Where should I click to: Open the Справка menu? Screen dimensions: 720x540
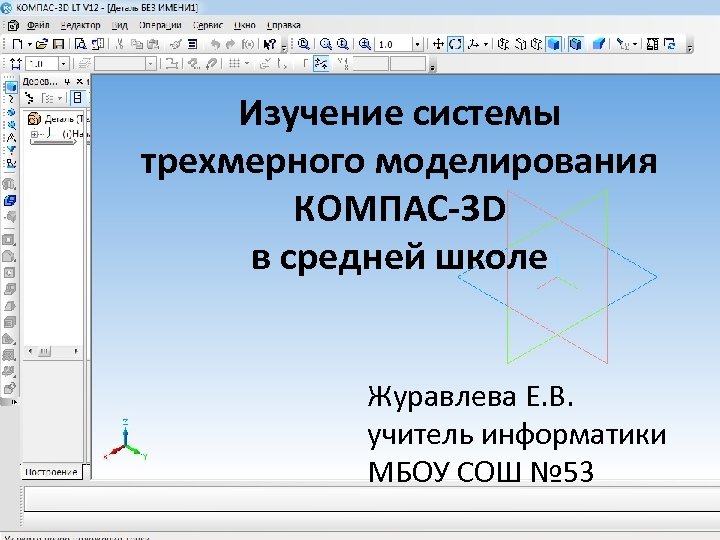(x=283, y=25)
